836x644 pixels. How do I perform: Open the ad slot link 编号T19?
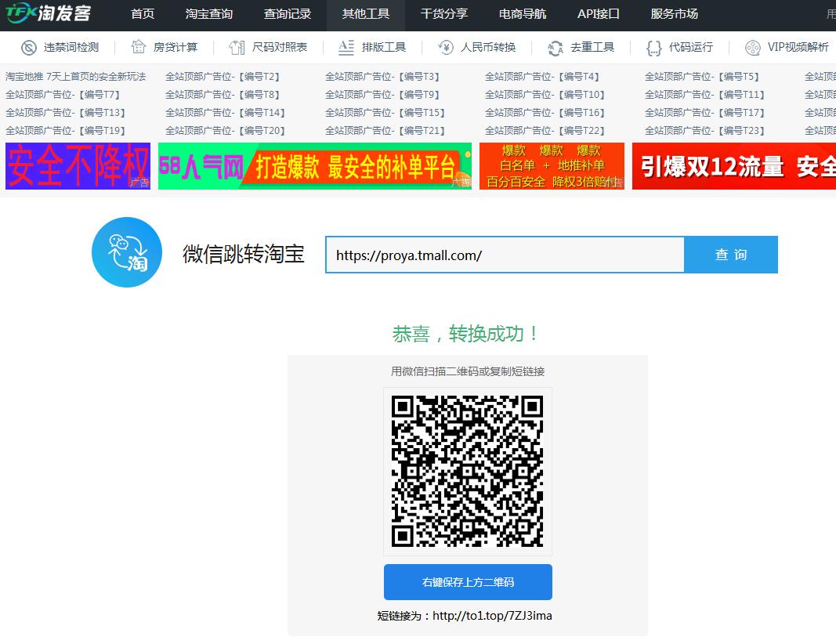point(65,131)
